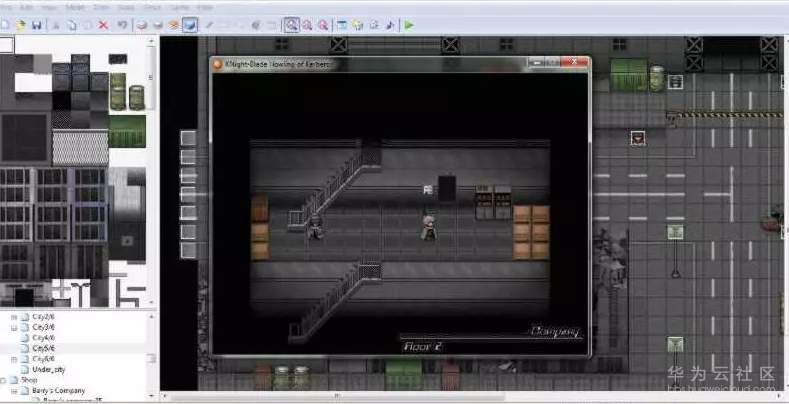Screen dimensions: 789x404
Task: Set map zoom to 1:4 magnifier
Action: coord(323,25)
